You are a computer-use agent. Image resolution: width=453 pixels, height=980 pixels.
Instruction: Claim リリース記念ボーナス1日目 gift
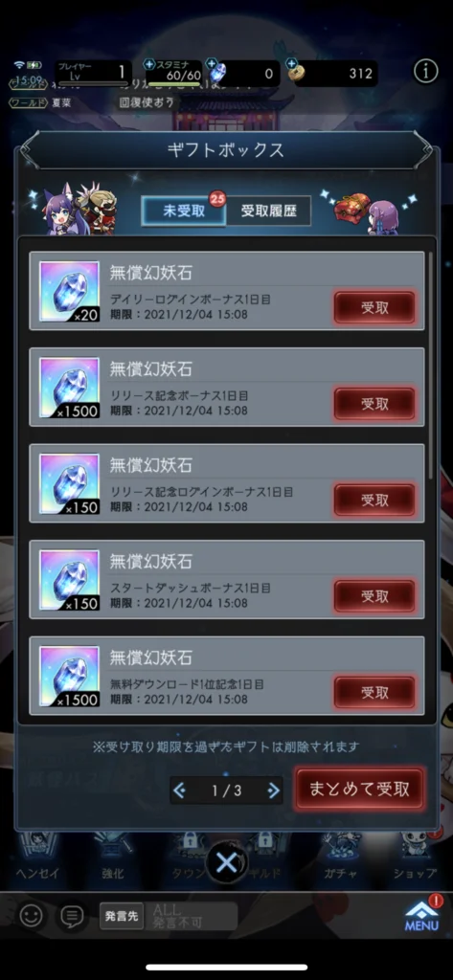pos(374,403)
